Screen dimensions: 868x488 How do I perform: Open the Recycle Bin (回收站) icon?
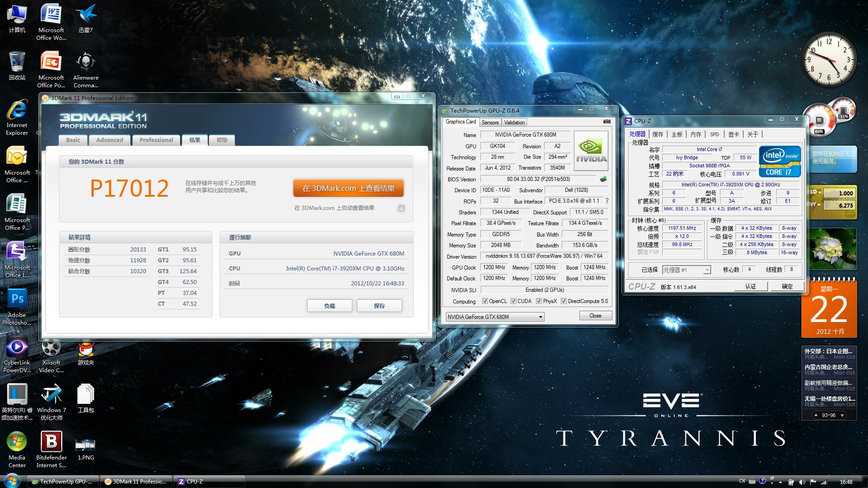pyautogui.click(x=17, y=66)
